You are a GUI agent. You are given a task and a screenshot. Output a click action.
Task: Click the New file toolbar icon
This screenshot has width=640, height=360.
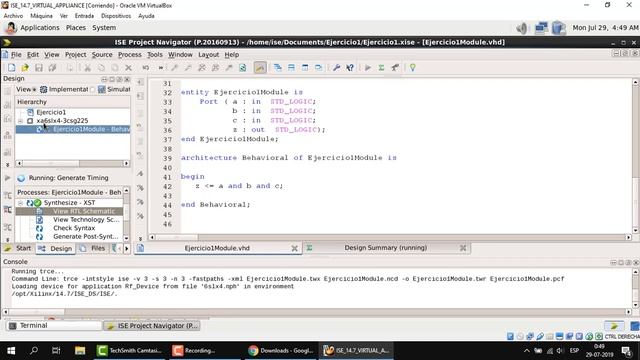point(11,68)
